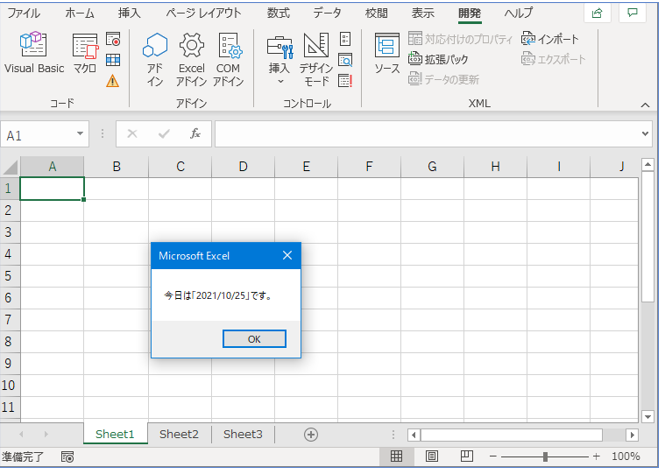The width and height of the screenshot is (663, 471).
Task: Open the Data (データ) tab
Action: [x=327, y=13]
